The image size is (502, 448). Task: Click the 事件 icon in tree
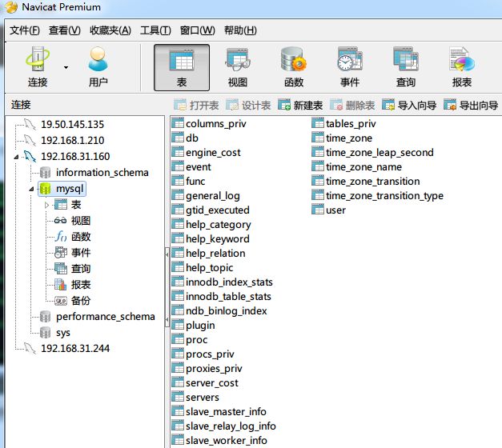point(61,253)
